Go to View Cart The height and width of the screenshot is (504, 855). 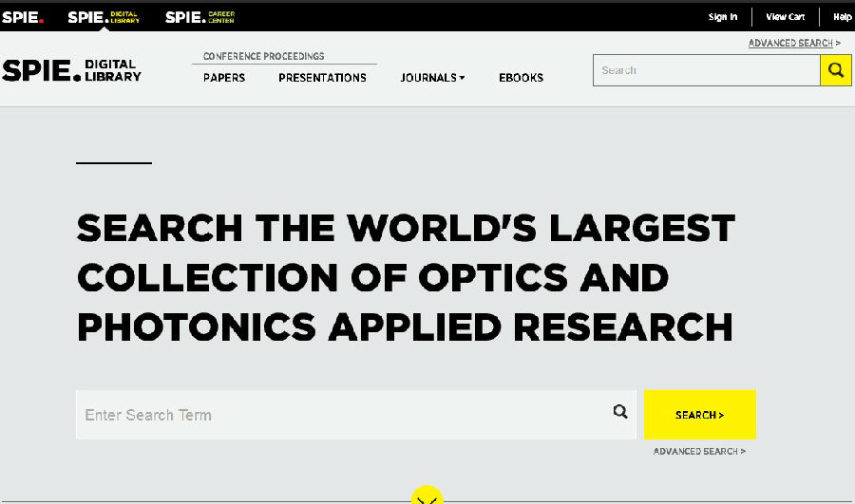click(785, 17)
